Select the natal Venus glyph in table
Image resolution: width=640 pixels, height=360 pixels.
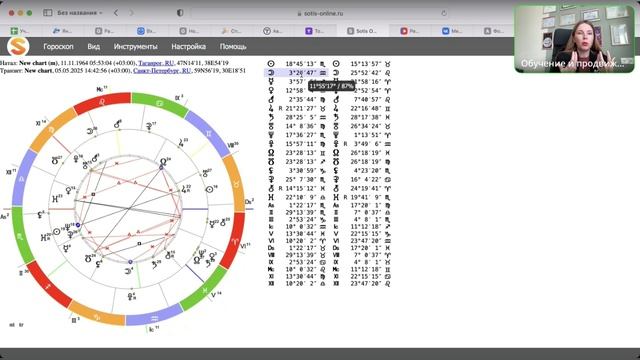tap(271, 91)
